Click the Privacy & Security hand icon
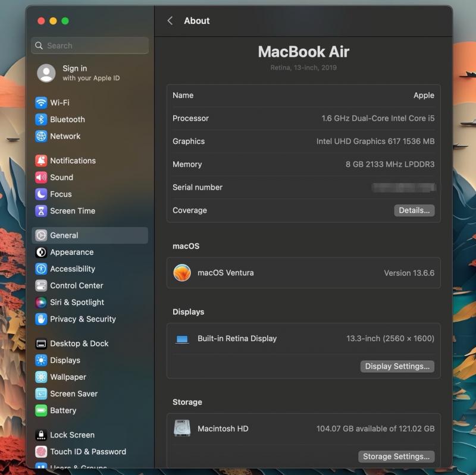This screenshot has width=476, height=475. pyautogui.click(x=41, y=319)
